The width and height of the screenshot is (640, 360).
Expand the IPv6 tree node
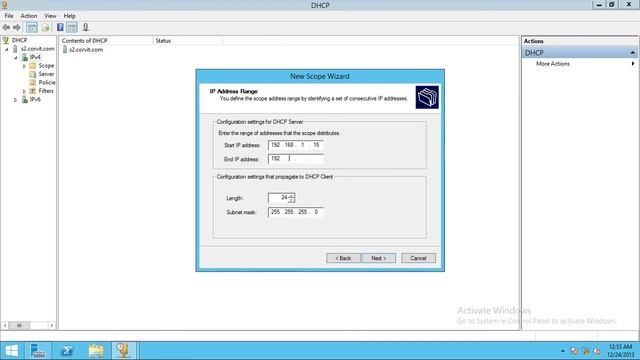(x=16, y=100)
